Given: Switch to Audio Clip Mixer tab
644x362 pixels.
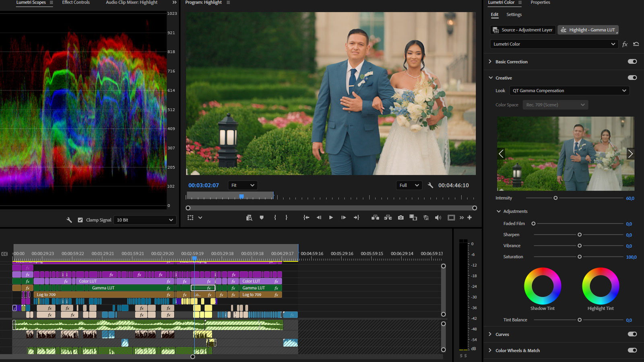Looking at the screenshot, I should (131, 2).
